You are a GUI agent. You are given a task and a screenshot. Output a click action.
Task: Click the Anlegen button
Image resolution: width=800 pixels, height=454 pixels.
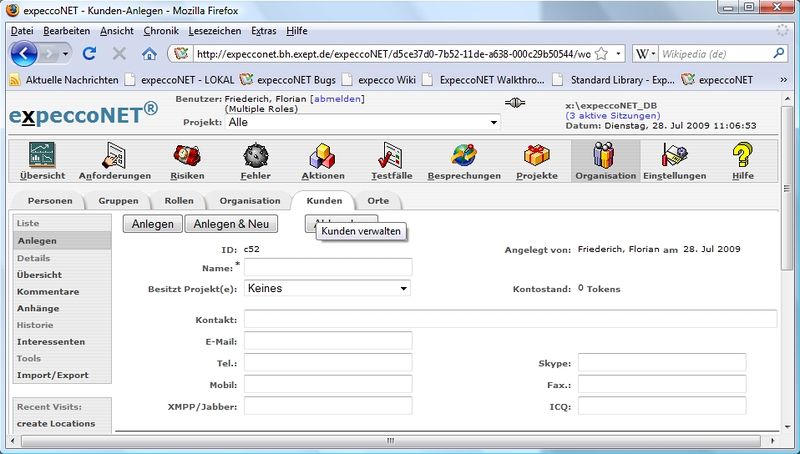tap(153, 224)
